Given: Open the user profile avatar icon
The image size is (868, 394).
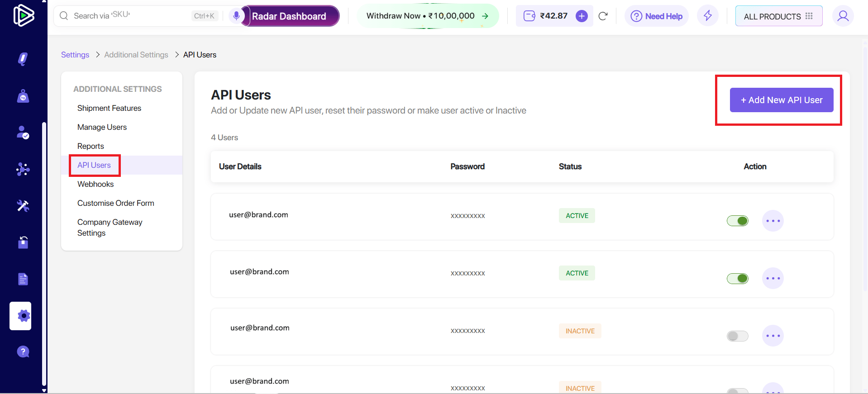Looking at the screenshot, I should coord(843,16).
